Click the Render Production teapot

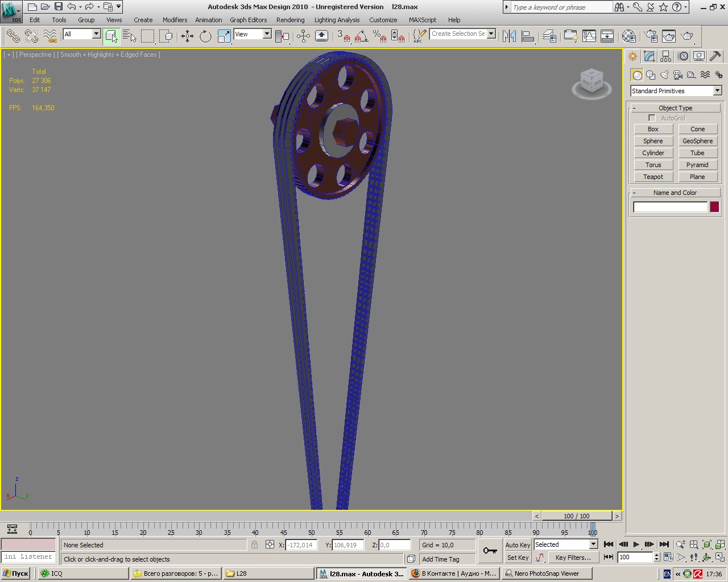[688, 36]
